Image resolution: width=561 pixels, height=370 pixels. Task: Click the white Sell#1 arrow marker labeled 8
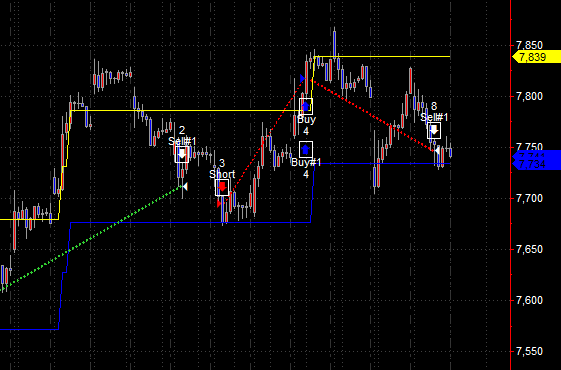(434, 130)
